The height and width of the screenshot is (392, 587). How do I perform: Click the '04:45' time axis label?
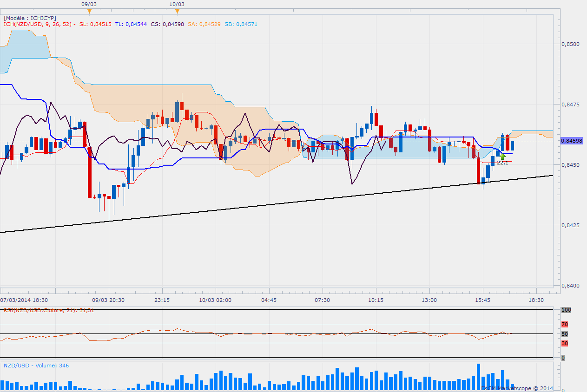click(269, 300)
